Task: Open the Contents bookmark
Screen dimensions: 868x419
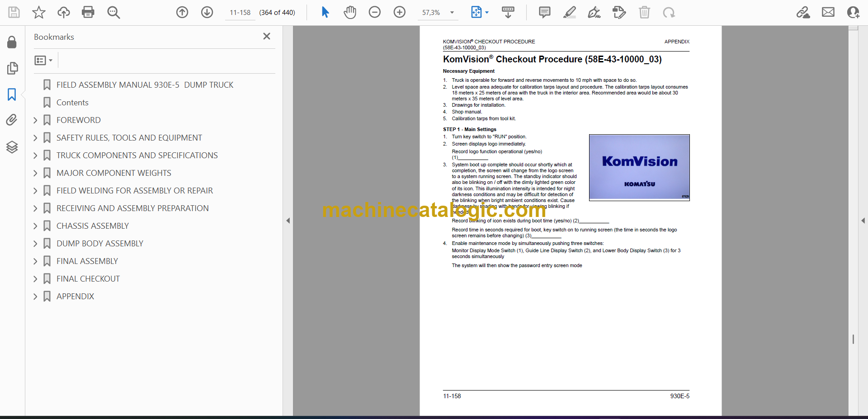Action: tap(72, 103)
